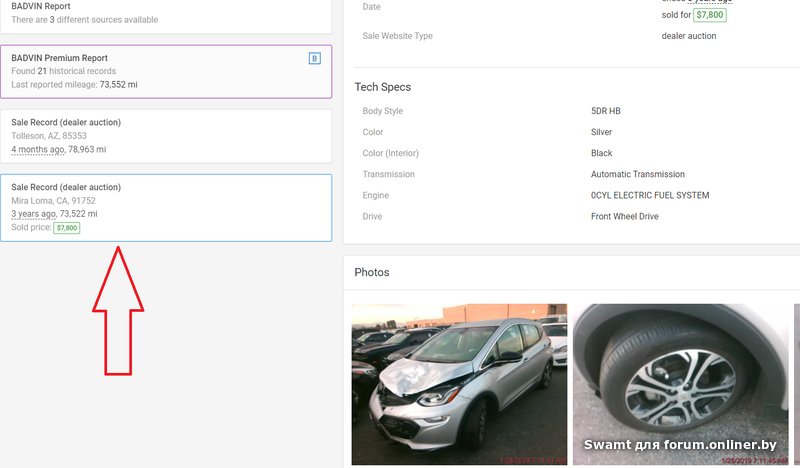Open the partially visible third photo
800x468 pixels.
click(x=796, y=384)
